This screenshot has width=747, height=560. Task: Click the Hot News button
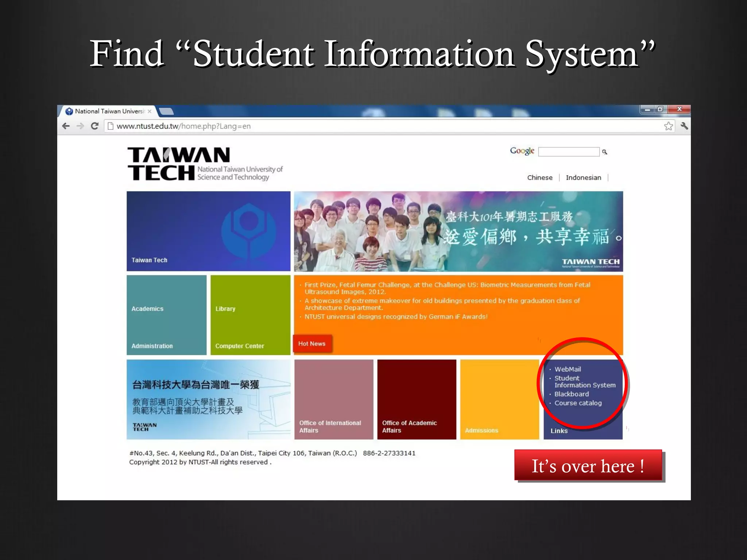click(x=312, y=343)
